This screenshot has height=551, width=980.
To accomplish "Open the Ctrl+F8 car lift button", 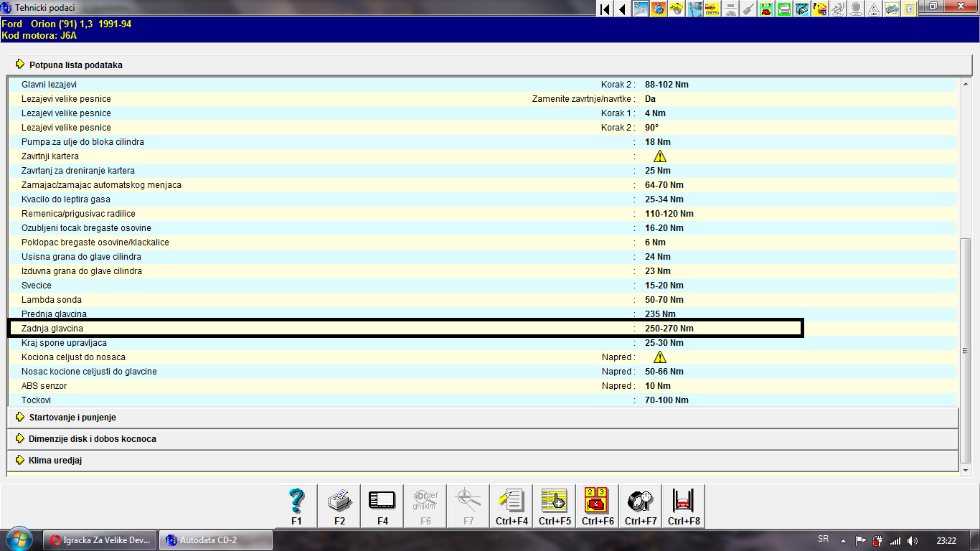I will (x=684, y=507).
